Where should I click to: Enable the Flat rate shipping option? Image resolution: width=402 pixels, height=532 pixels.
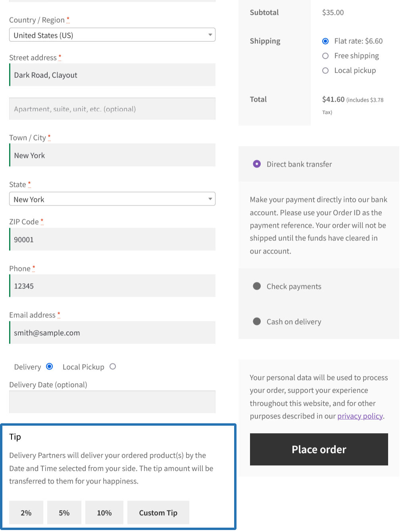(x=325, y=41)
